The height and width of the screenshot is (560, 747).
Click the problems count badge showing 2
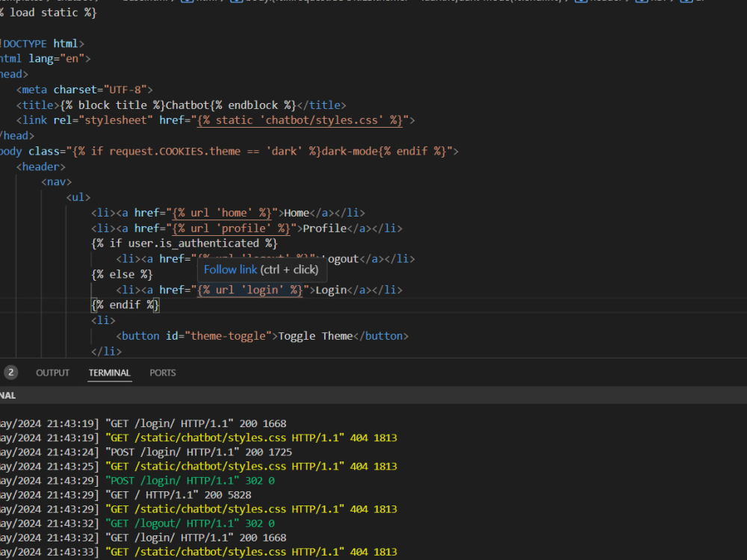(10, 373)
